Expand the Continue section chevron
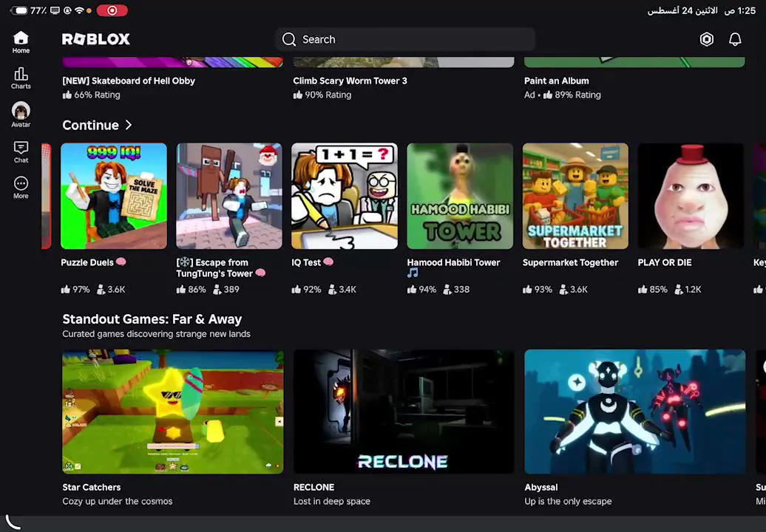The width and height of the screenshot is (766, 532). (129, 125)
